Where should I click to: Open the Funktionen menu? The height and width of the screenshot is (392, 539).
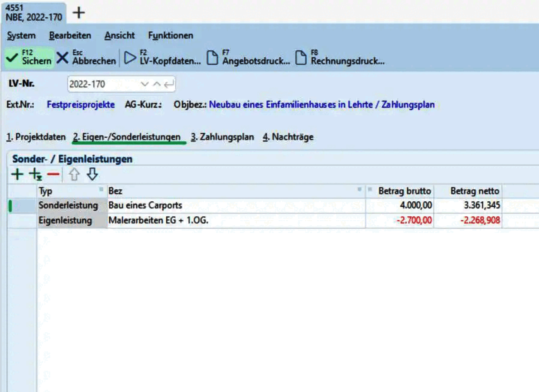point(170,35)
